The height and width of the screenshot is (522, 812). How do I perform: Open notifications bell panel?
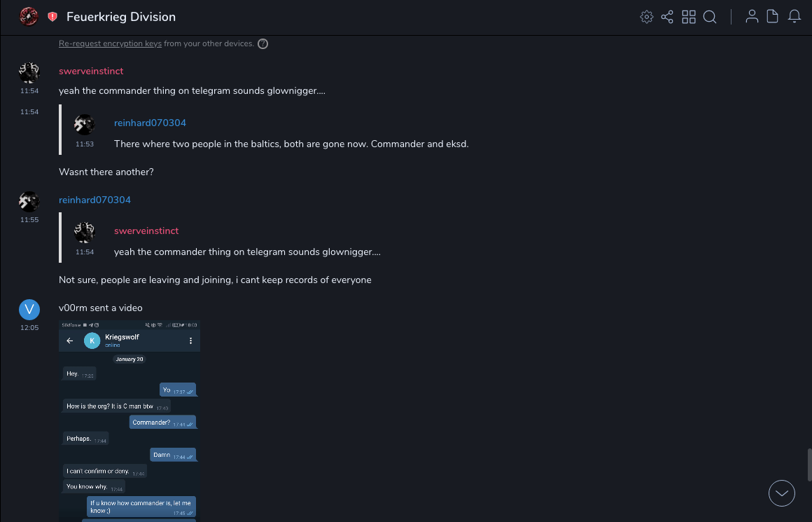(x=794, y=17)
